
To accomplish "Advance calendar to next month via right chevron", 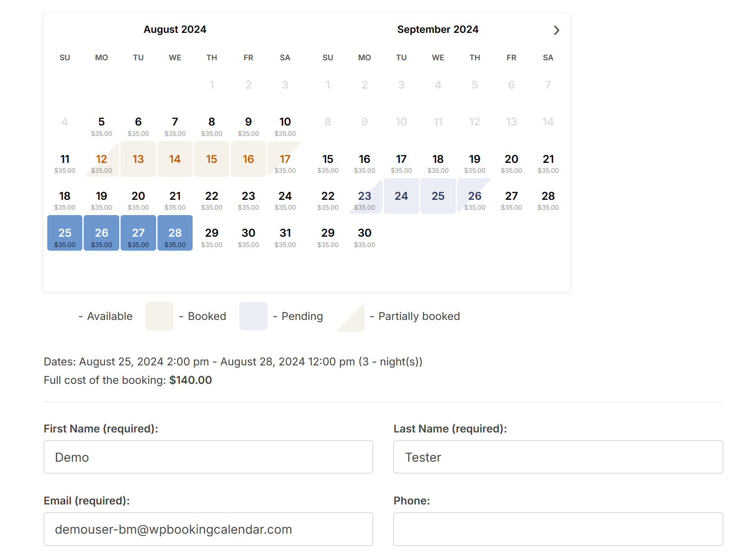I will [x=557, y=30].
